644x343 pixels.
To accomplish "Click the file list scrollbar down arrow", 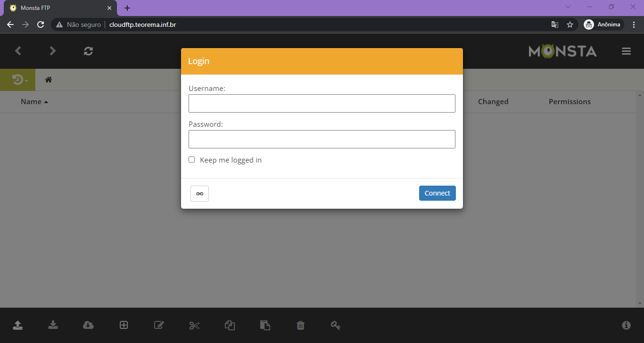I will coord(640,304).
